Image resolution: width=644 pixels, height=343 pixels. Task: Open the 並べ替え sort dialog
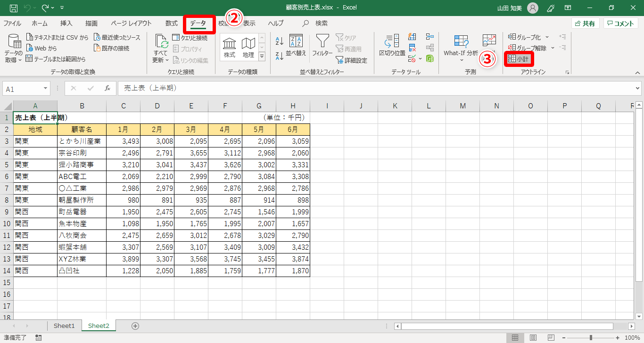(x=296, y=46)
